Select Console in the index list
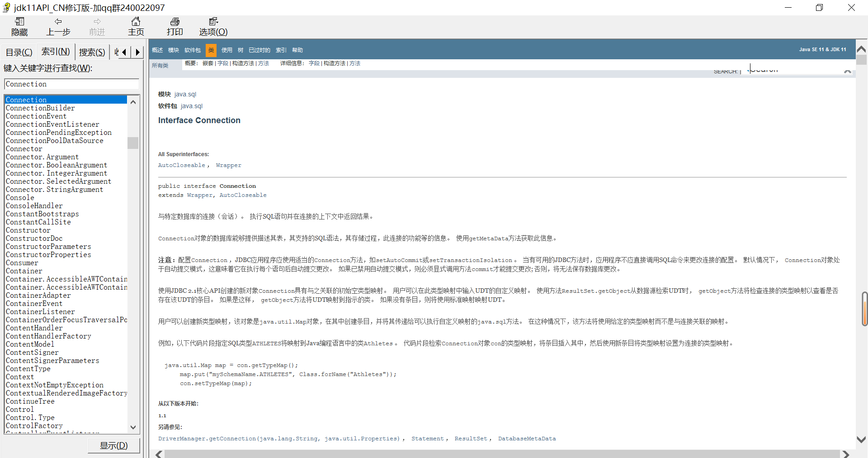The width and height of the screenshot is (868, 458). 66,198
